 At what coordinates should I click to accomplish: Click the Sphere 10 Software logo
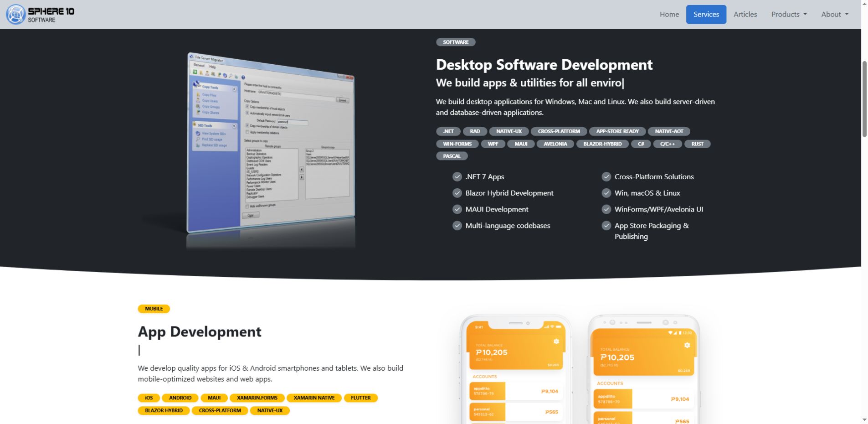[40, 14]
